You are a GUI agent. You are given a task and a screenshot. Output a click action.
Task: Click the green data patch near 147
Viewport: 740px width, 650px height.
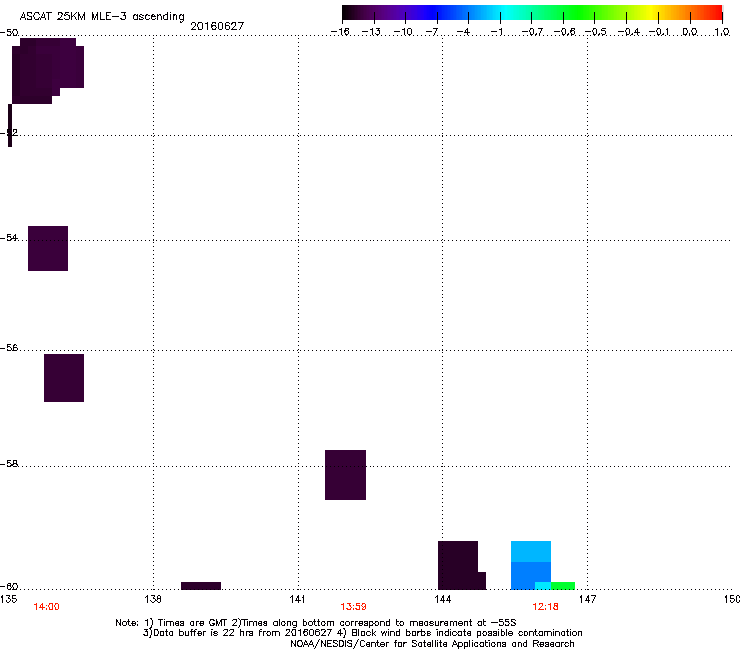(x=563, y=586)
